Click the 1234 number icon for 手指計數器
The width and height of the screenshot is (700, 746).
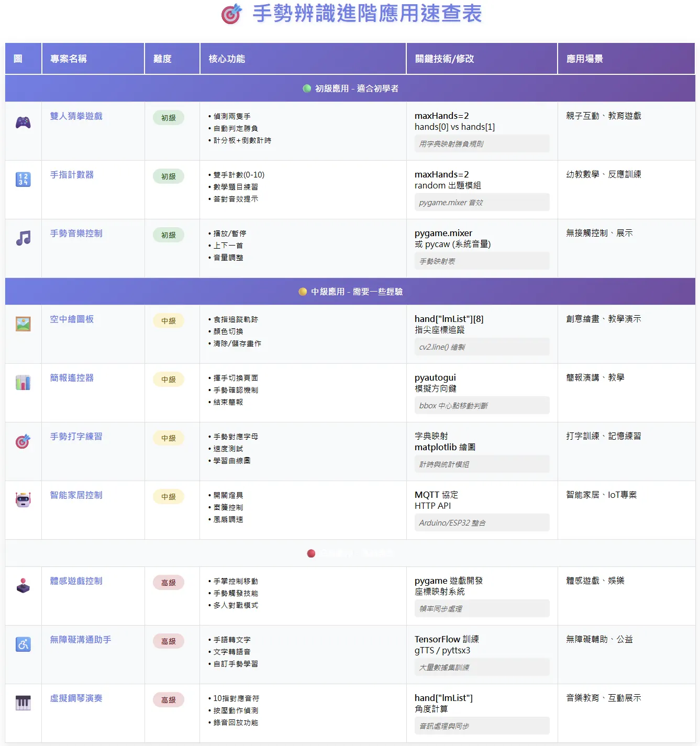pos(23,180)
